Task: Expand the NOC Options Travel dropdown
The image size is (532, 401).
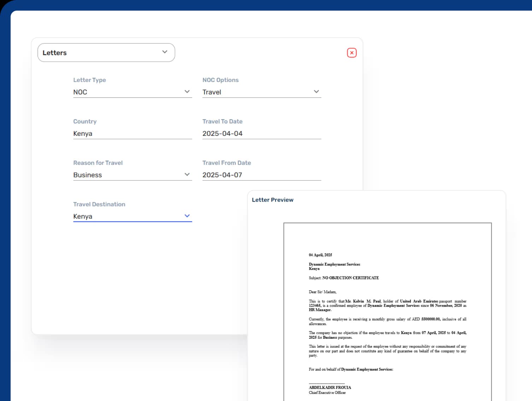Action: pyautogui.click(x=261, y=92)
